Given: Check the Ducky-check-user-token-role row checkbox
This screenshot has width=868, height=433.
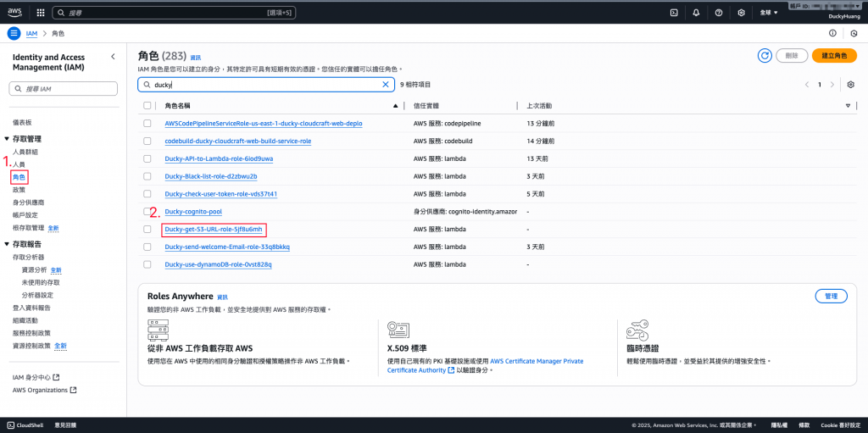Looking at the screenshot, I should tap(147, 194).
